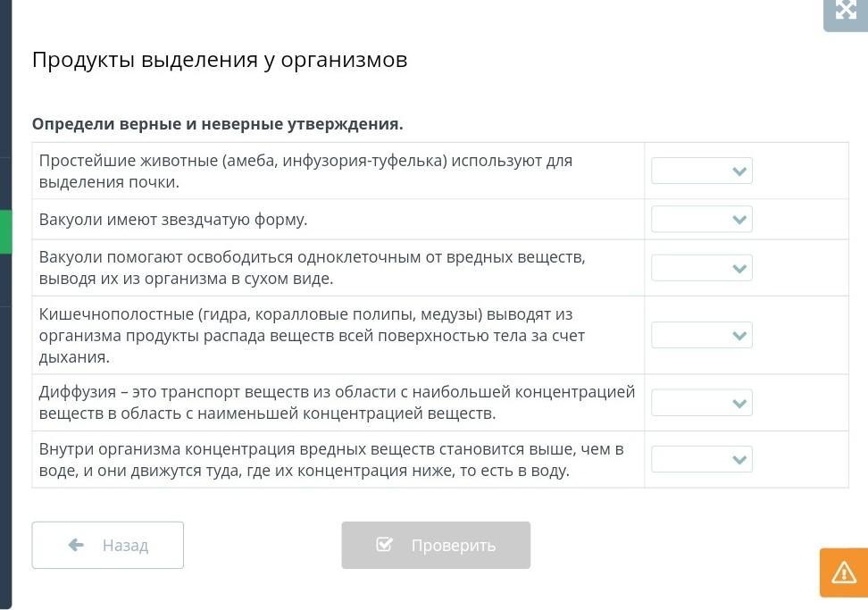This screenshot has height=610, width=868.
Task: Click the 'Продукты выделения у организмов' heading
Action: click(x=220, y=60)
